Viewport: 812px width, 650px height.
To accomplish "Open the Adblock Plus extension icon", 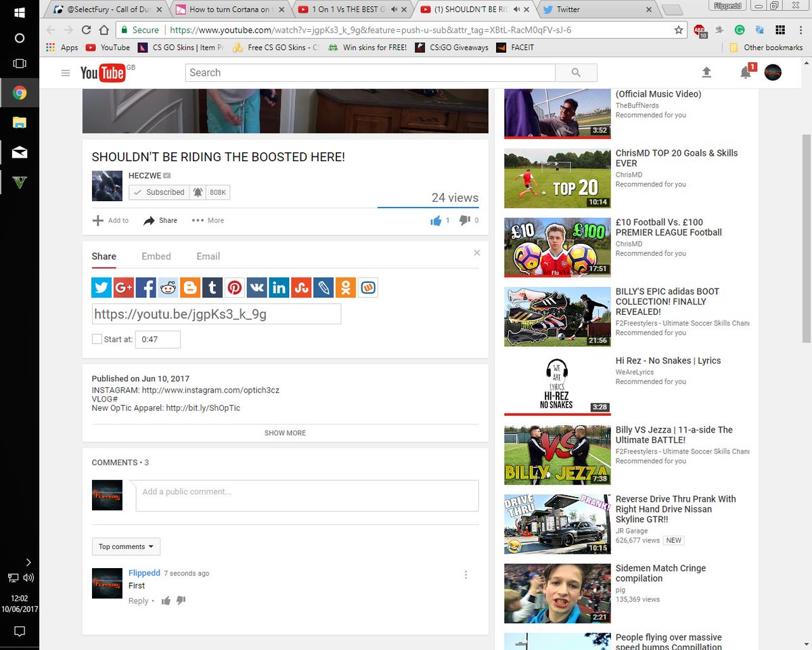I will pos(699,30).
